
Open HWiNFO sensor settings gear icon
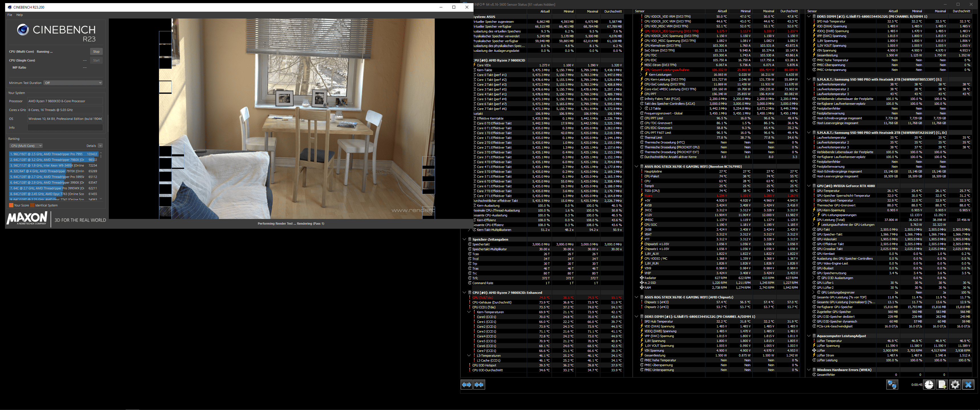955,385
